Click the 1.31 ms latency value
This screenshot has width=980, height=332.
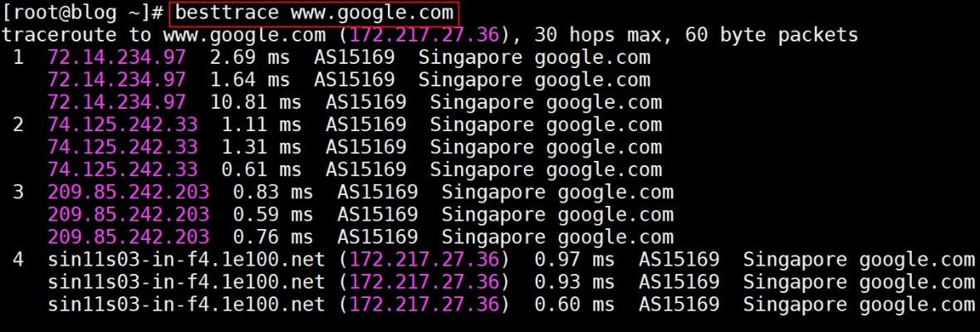coord(262,147)
